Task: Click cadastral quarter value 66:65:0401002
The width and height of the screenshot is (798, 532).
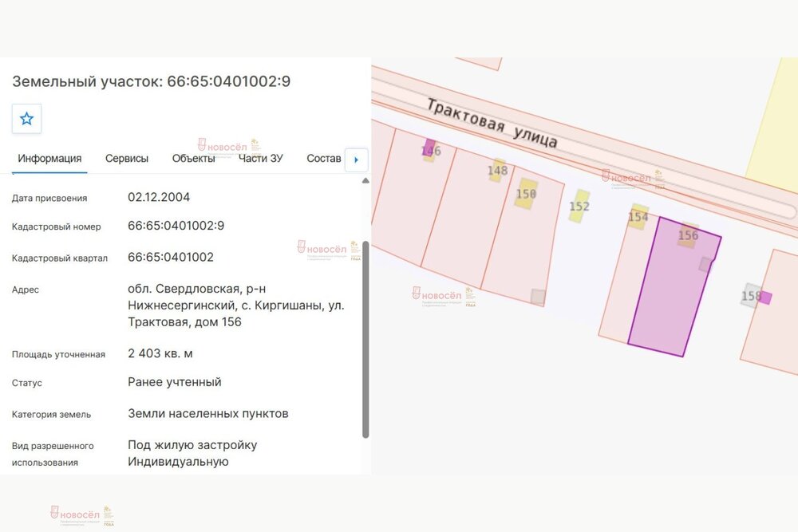Action: 171,258
